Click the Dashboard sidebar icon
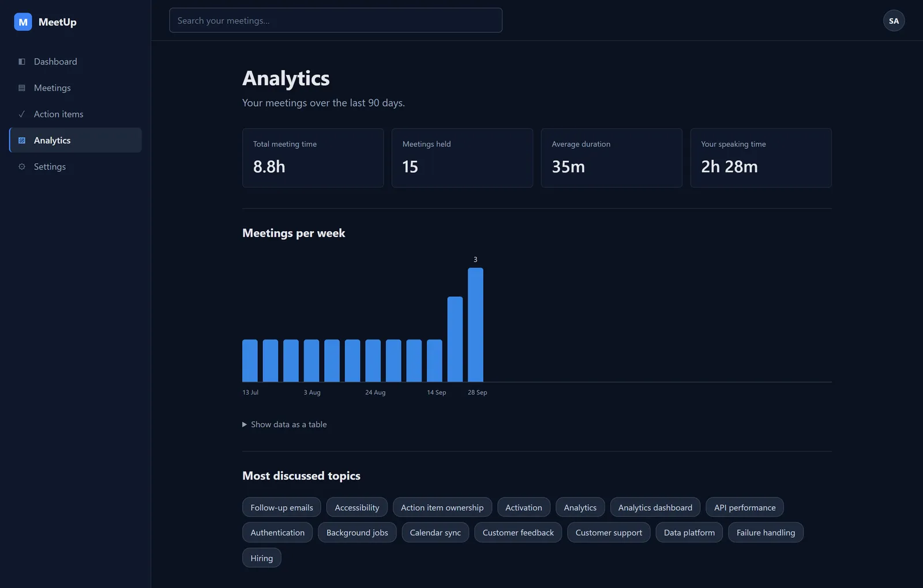 tap(22, 62)
